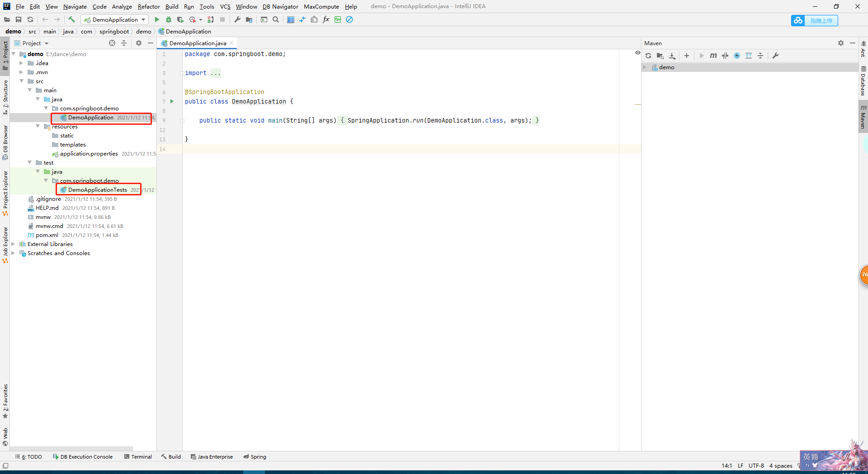Collapse the src folder
This screenshot has width=868, height=474.
point(21,81)
